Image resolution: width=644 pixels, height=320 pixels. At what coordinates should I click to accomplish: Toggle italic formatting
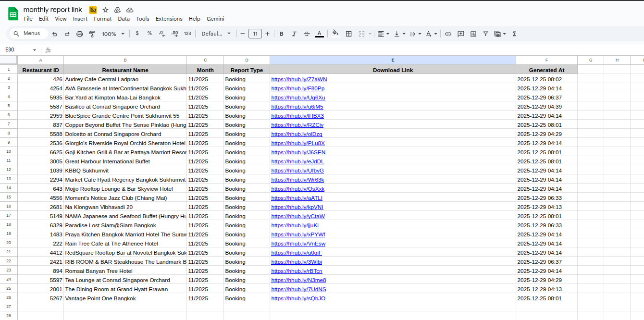(294, 34)
